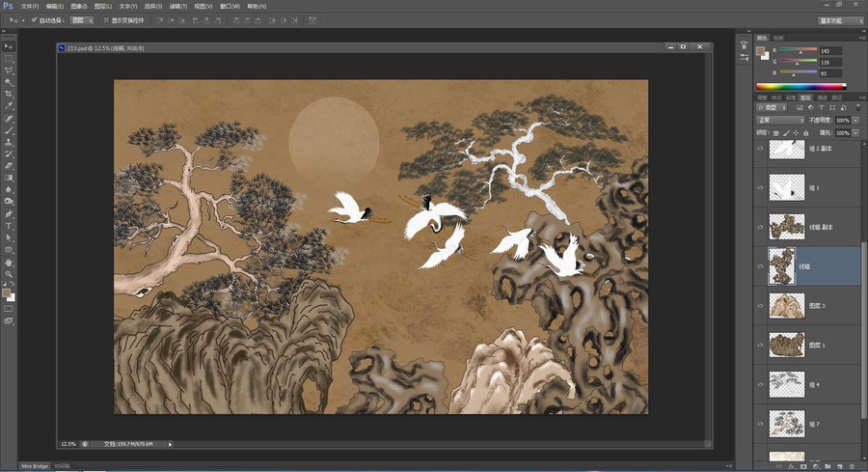The width and height of the screenshot is (868, 472).
Task: Switch to the 色板 swatches tab
Action: point(777,38)
